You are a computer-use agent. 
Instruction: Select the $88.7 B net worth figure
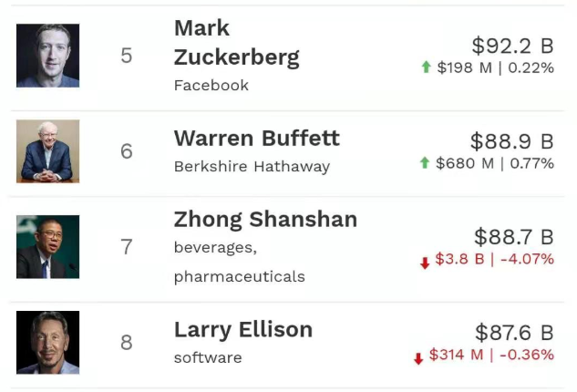(x=512, y=238)
